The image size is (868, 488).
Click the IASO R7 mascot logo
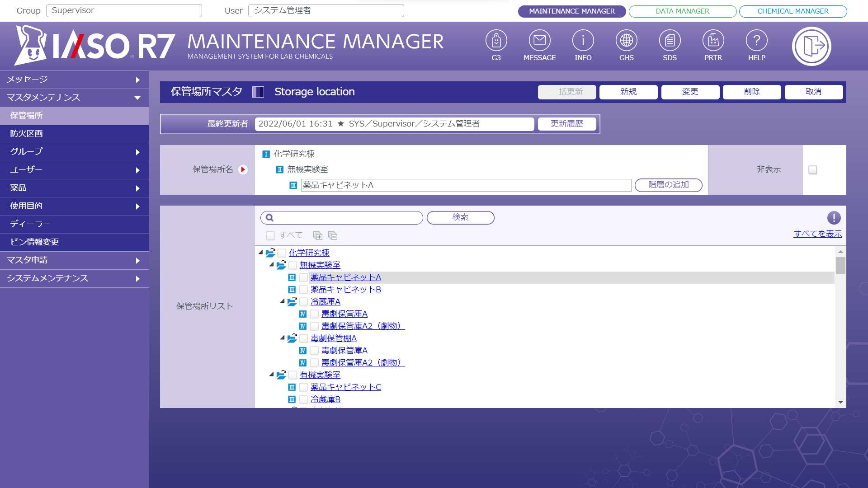[x=31, y=45]
